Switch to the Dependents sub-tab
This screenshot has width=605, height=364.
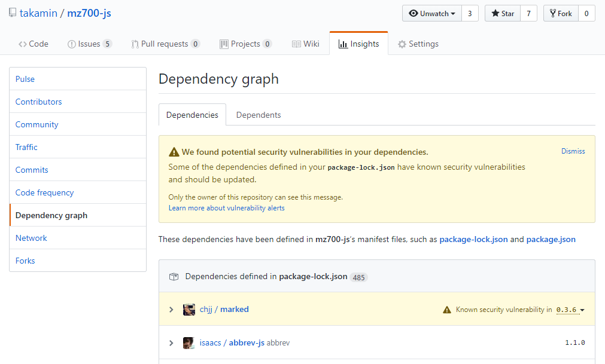click(x=259, y=115)
